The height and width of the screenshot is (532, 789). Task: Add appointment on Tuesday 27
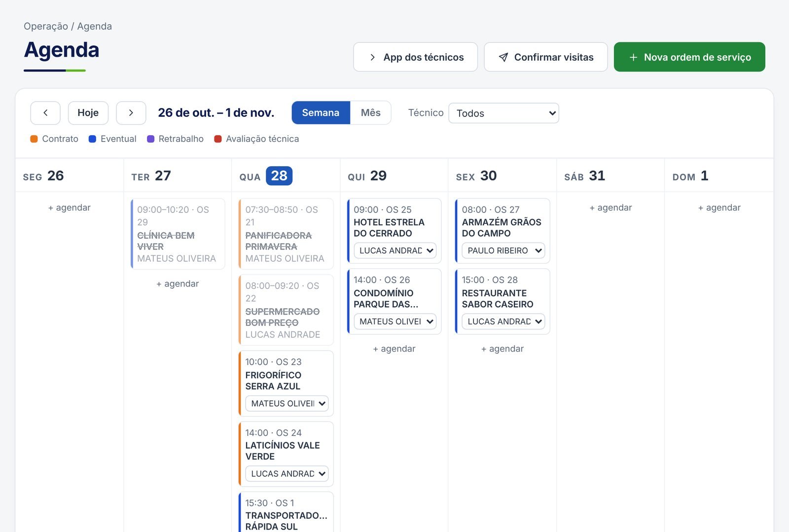point(178,284)
